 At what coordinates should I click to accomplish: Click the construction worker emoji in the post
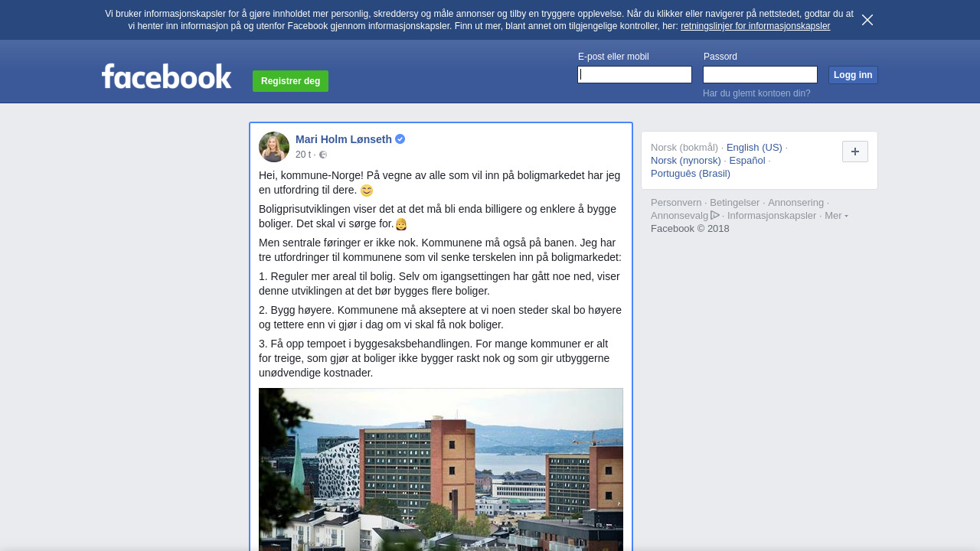tap(401, 224)
